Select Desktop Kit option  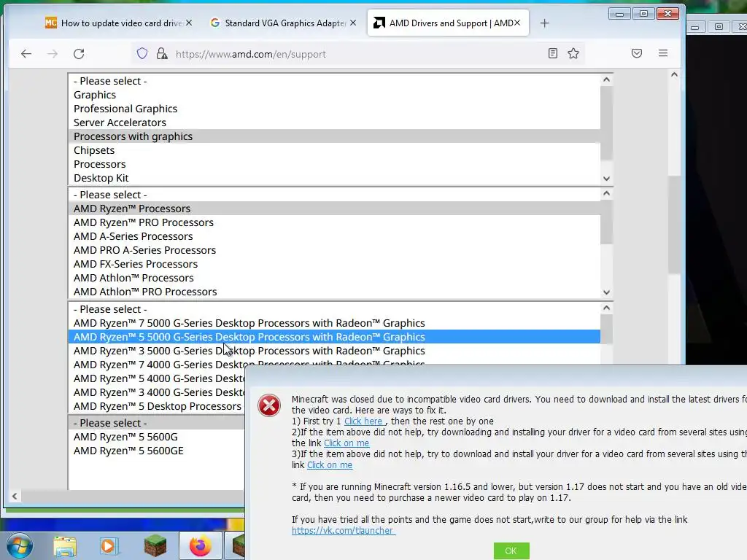(334, 178)
